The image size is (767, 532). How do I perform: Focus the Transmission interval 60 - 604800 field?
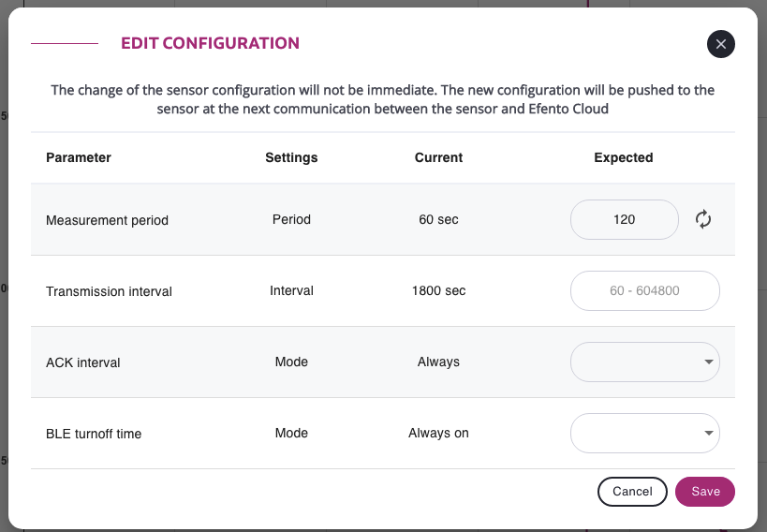click(644, 290)
